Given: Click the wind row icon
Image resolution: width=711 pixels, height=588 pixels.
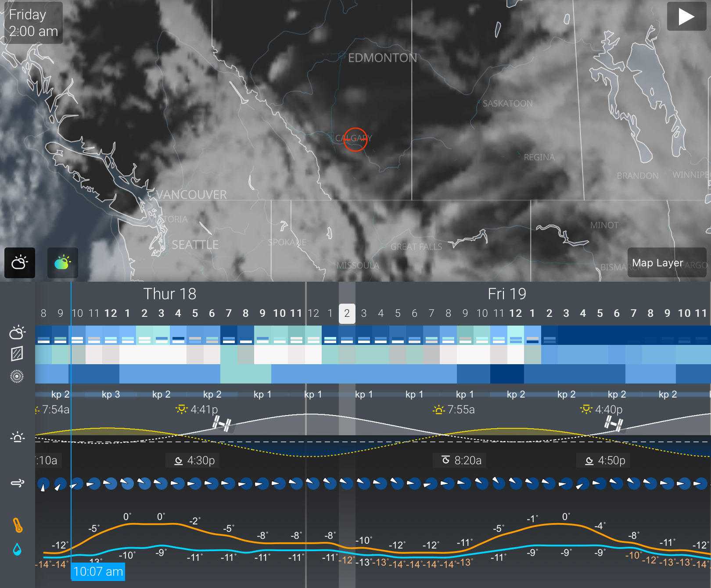Looking at the screenshot, I should click(x=17, y=483).
